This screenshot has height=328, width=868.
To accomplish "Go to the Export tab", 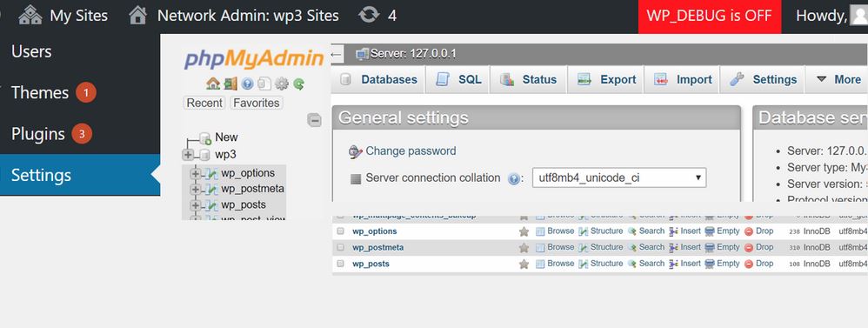I will (606, 79).
